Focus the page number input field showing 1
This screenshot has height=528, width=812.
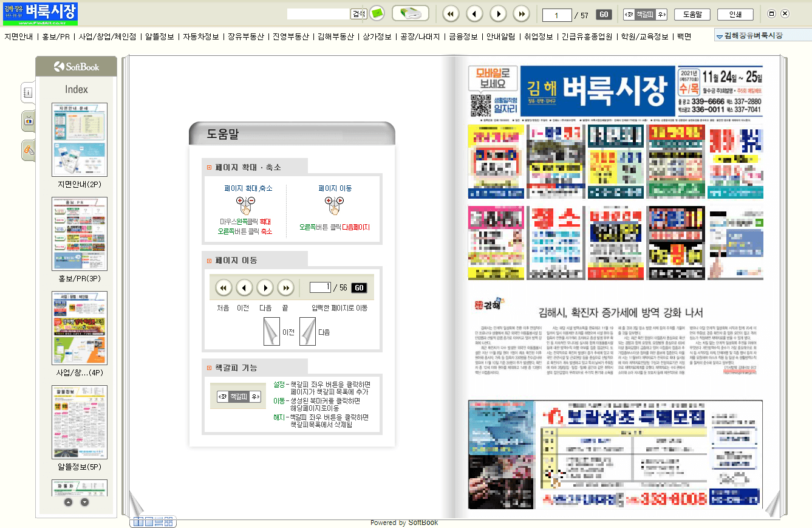557,14
